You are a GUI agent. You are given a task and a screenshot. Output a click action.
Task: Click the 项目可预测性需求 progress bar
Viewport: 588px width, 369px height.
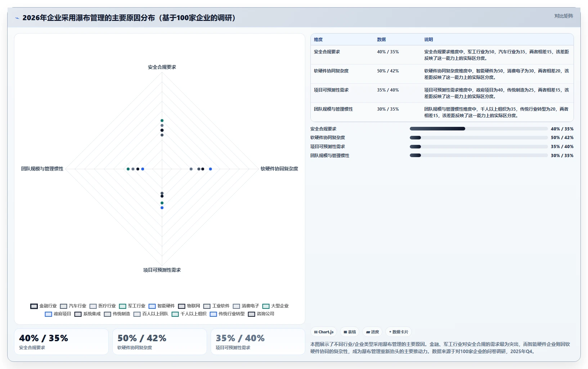[x=479, y=147]
